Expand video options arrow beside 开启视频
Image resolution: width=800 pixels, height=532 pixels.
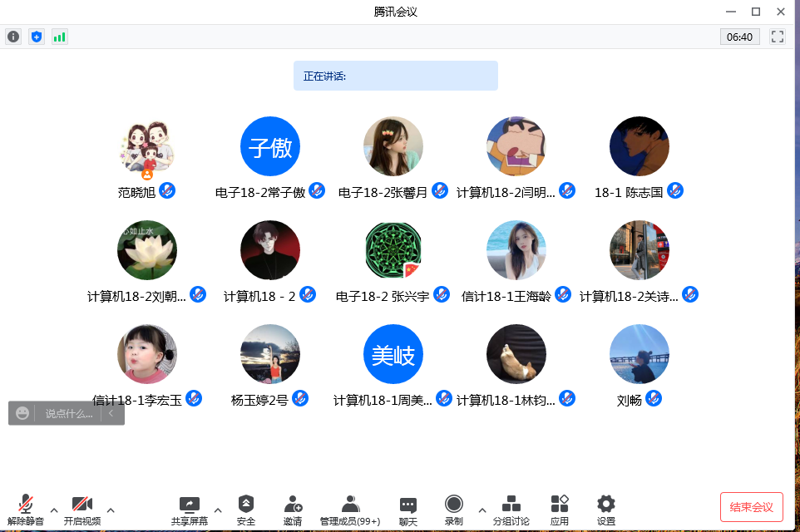111,510
